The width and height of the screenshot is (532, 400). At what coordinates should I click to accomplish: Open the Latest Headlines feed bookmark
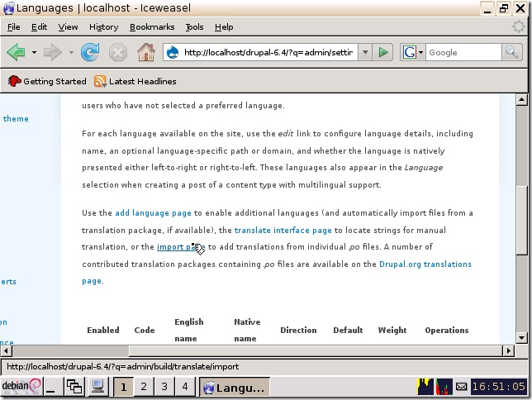[x=135, y=81]
